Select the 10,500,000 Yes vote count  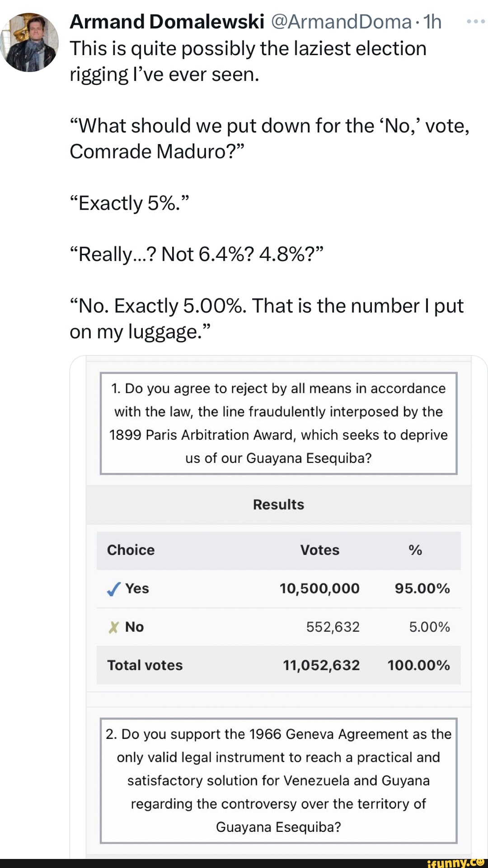[319, 588]
